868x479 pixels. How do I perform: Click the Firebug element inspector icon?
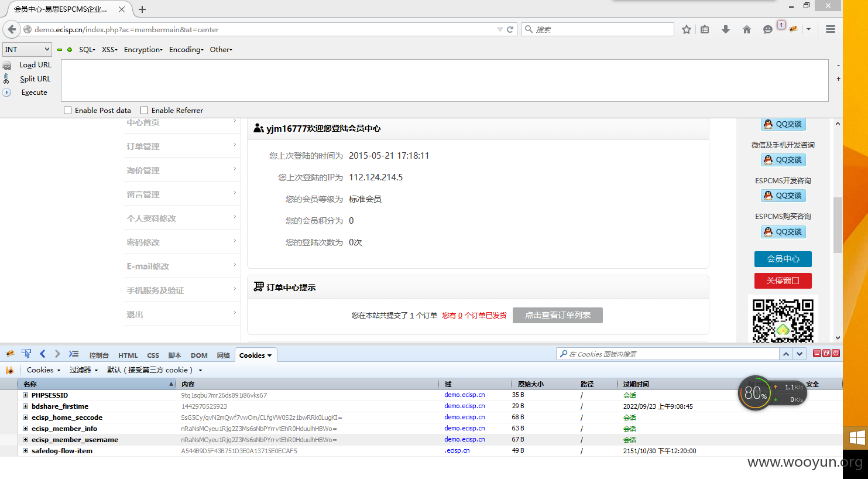click(x=26, y=354)
